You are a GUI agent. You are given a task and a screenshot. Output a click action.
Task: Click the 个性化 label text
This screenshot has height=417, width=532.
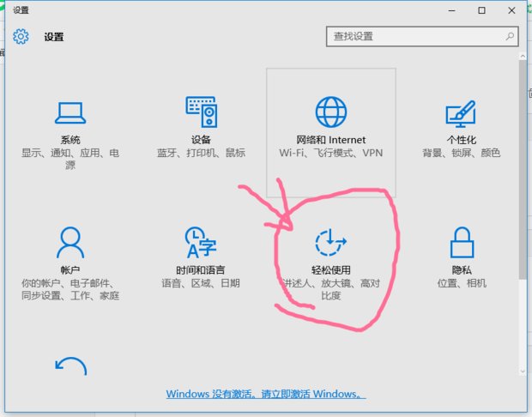pyautogui.click(x=462, y=140)
